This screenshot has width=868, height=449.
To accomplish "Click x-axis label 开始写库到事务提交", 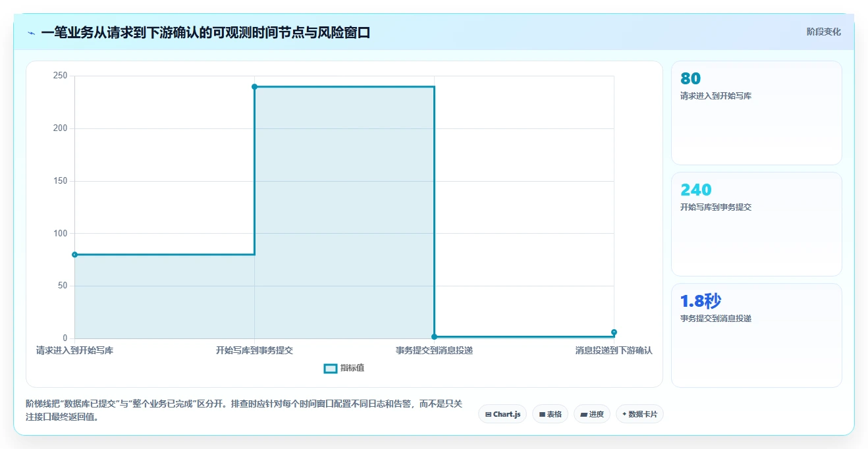I will coord(254,350).
